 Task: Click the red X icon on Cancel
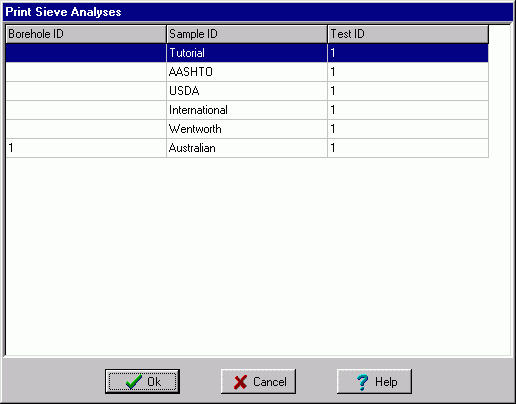[x=240, y=382]
